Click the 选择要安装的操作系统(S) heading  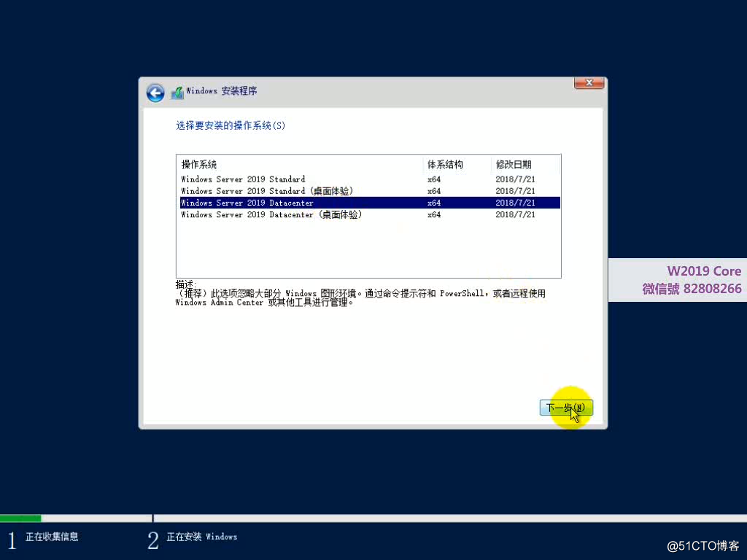click(231, 125)
